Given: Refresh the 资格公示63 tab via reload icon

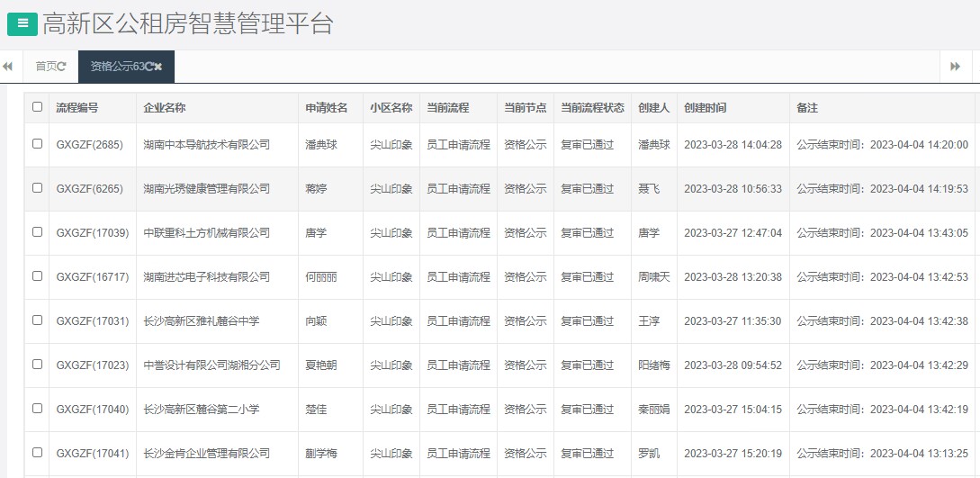Looking at the screenshot, I should point(148,67).
